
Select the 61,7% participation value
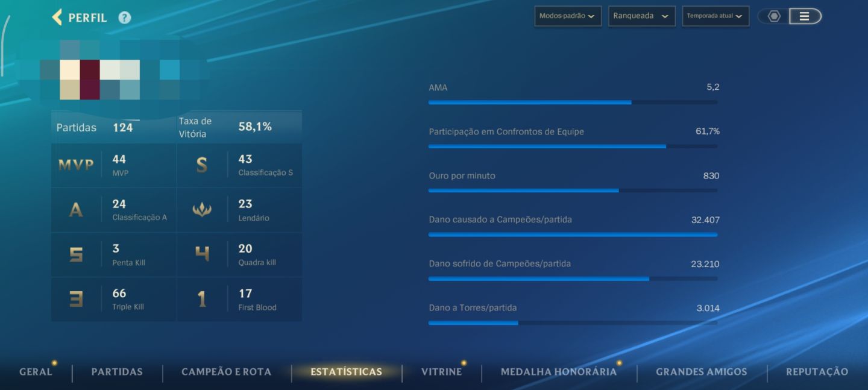(x=708, y=131)
